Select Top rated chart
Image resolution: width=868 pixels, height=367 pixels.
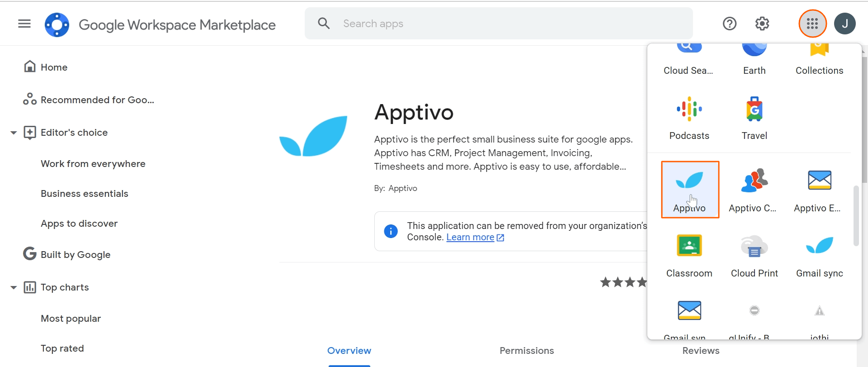pos(62,348)
